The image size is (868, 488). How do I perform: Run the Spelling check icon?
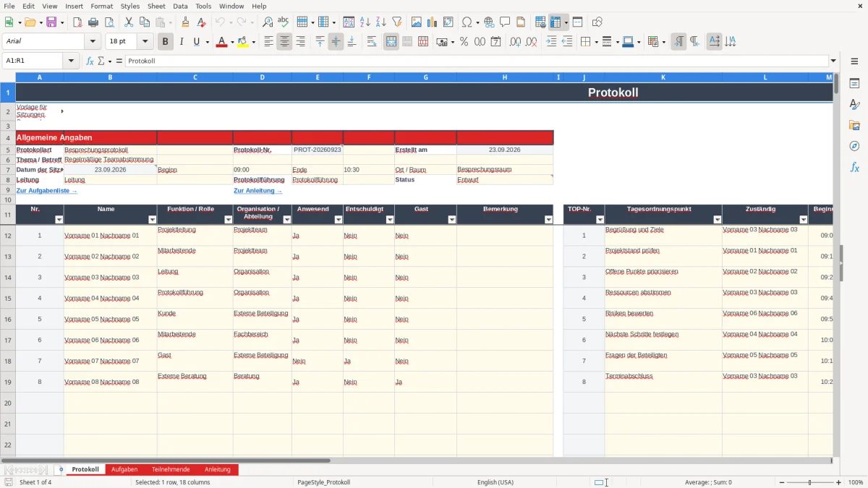click(284, 22)
